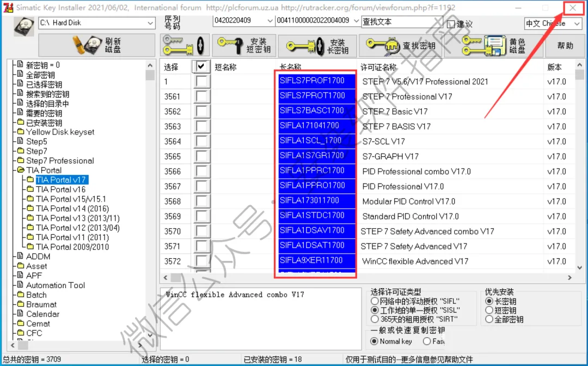Check the box for row 3570
The width and height of the screenshot is (588, 366).
[201, 231]
